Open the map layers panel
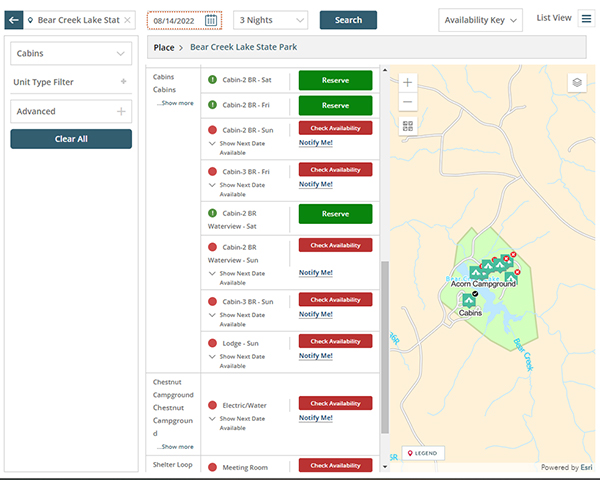 (x=577, y=83)
